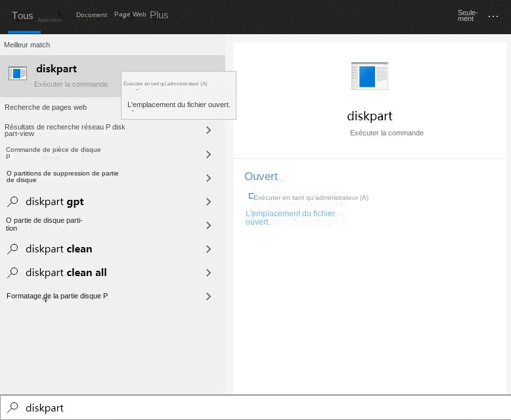This screenshot has width=511, height=420.
Task: Expand the 'Commande de pièce de disque' arrow
Action: click(208, 154)
